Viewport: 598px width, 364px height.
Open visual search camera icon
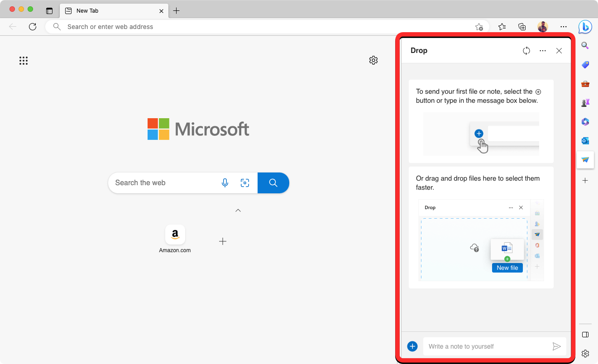[x=245, y=183]
